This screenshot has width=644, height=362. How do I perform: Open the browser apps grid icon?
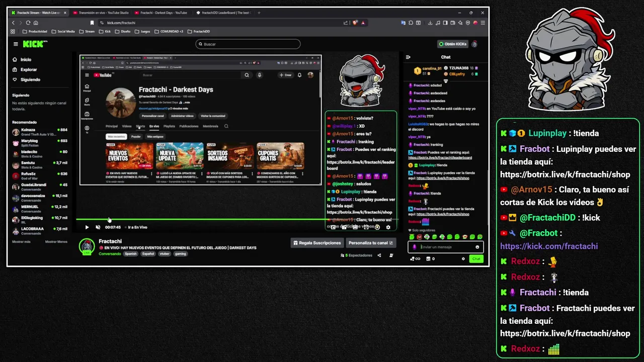click(13, 31)
